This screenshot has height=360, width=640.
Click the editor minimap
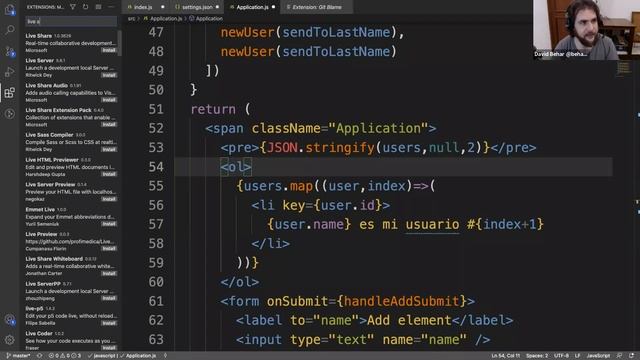623,69
